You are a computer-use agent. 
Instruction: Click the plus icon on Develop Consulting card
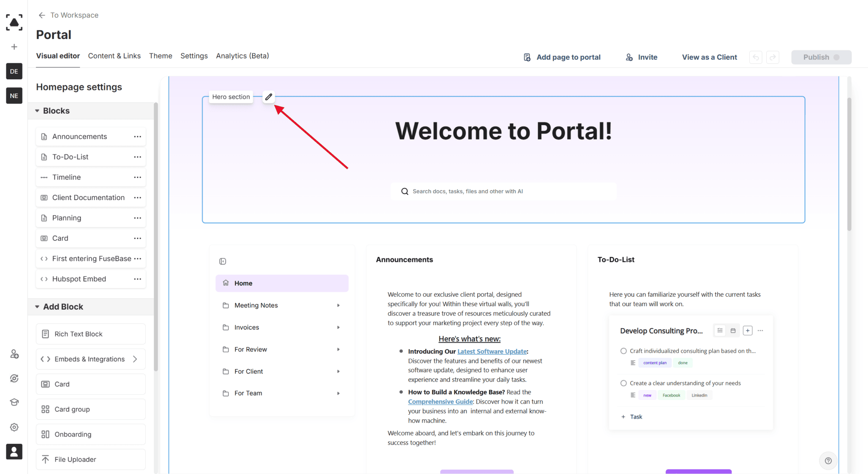748,330
